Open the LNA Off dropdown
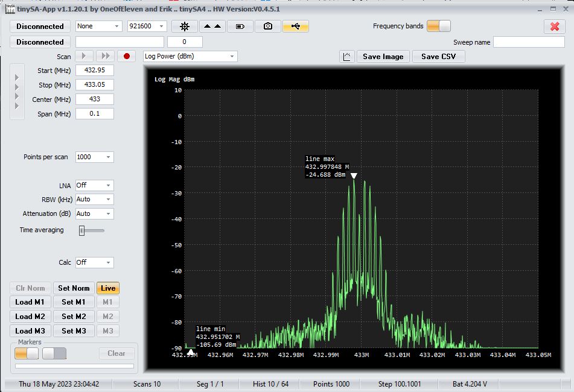 pyautogui.click(x=94, y=185)
